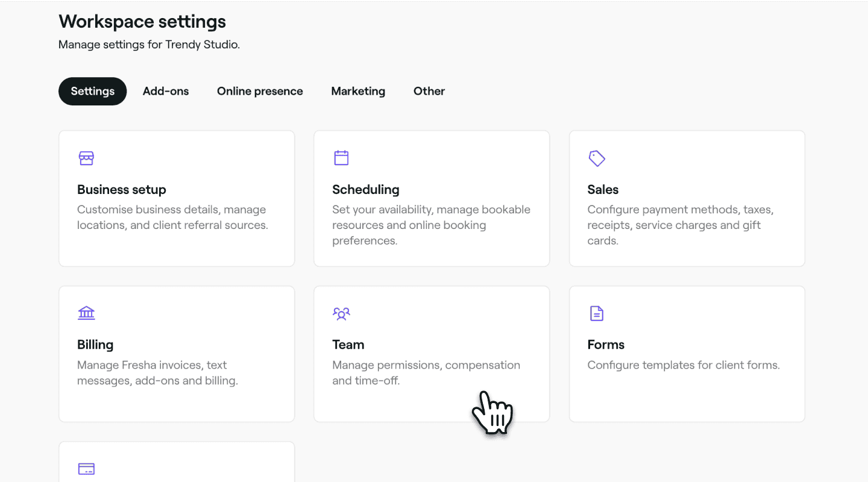Open the Other tab
868x482 pixels.
pyautogui.click(x=429, y=91)
